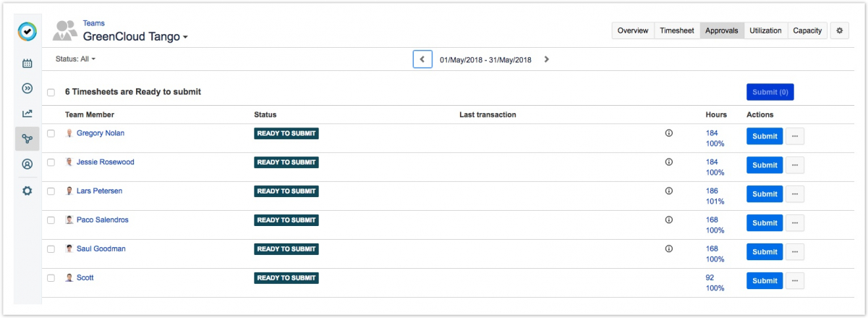Switch to the Utilization tab

pos(765,30)
